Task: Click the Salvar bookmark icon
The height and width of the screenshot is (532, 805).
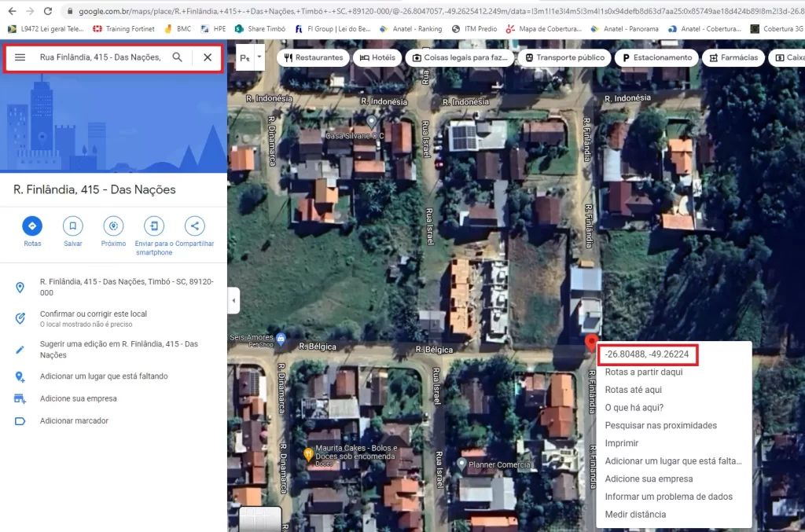Action: [73, 226]
